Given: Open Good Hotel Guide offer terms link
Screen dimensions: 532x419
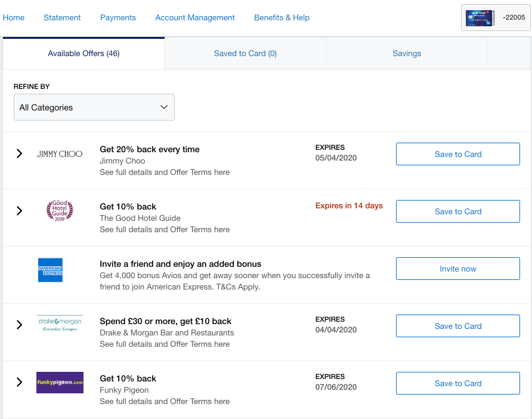Looking at the screenshot, I should pyautogui.click(x=165, y=230).
